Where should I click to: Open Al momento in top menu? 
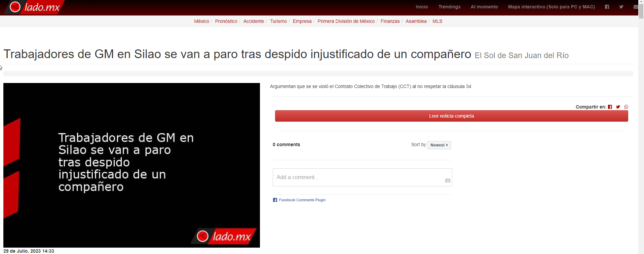[x=484, y=7]
